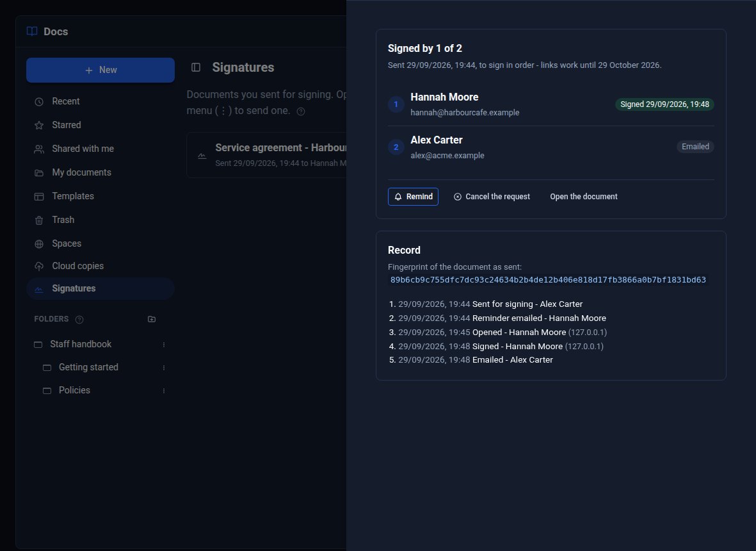
Task: Click the Record heading
Action: [x=404, y=250]
